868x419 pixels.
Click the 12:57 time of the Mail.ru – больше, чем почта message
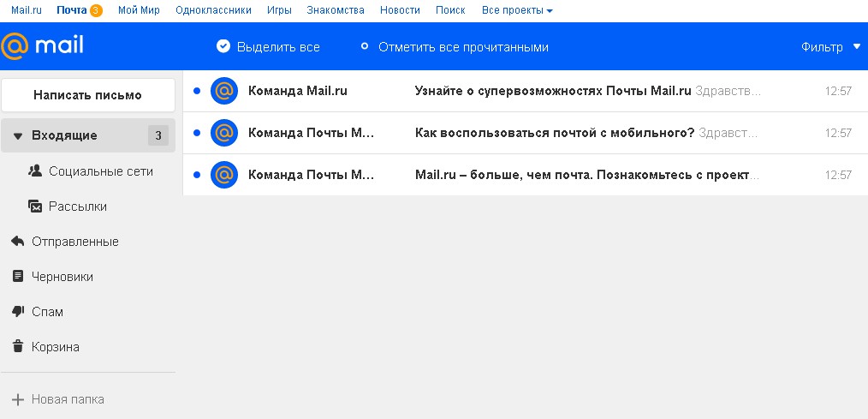click(x=838, y=175)
